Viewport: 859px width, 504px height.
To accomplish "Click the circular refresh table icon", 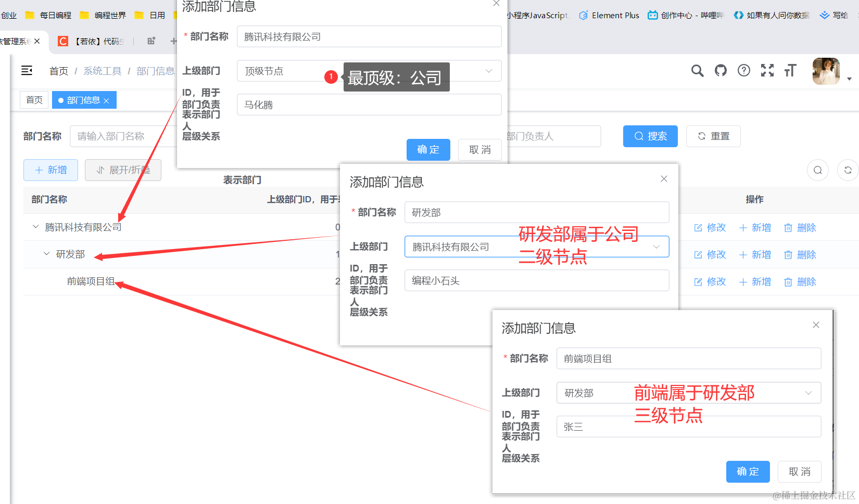I will point(848,170).
